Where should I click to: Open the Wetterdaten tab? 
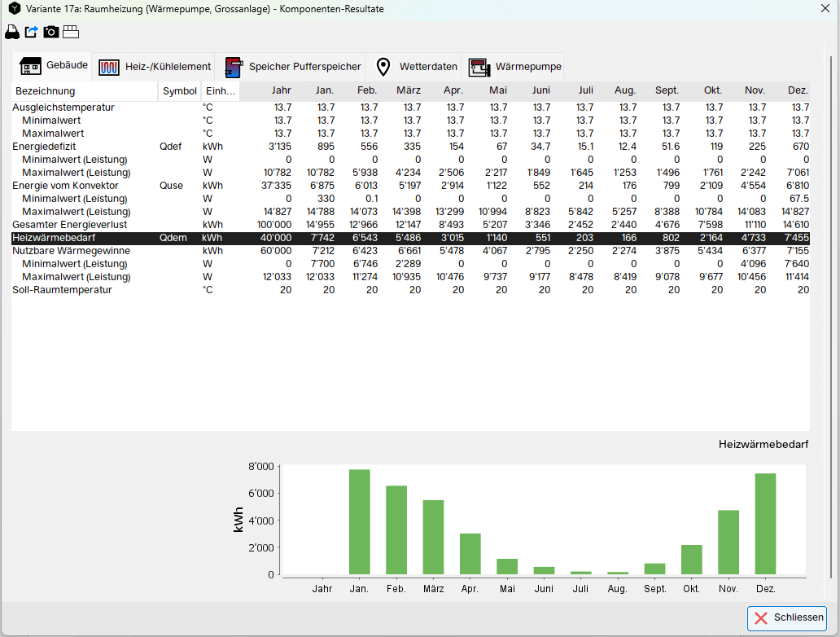pyautogui.click(x=417, y=67)
